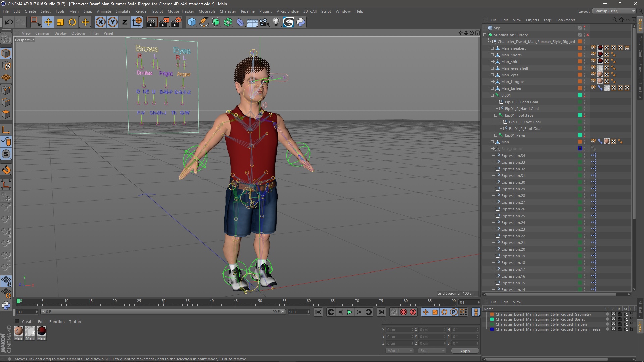The height and width of the screenshot is (362, 644).
Task: Click the dark red Man material
Action: 42,331
